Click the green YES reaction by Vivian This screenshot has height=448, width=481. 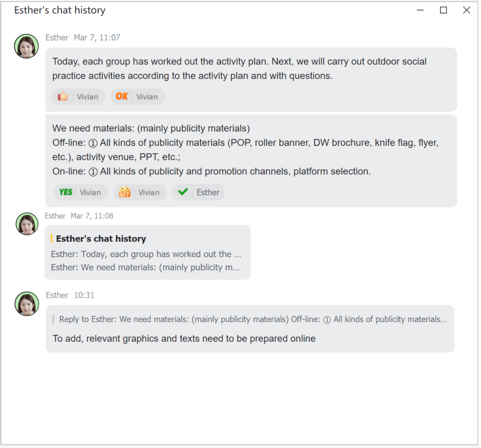click(x=81, y=192)
